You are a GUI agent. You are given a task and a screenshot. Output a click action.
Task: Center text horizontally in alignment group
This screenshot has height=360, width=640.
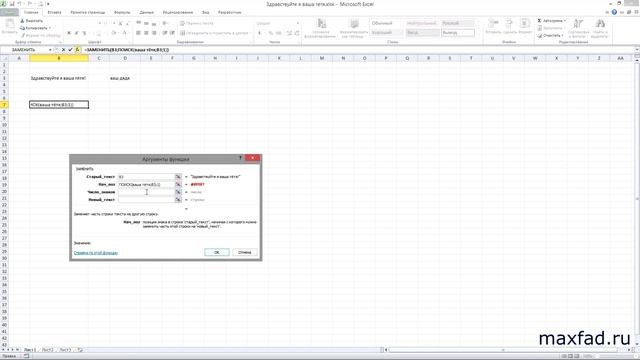click(x=146, y=33)
